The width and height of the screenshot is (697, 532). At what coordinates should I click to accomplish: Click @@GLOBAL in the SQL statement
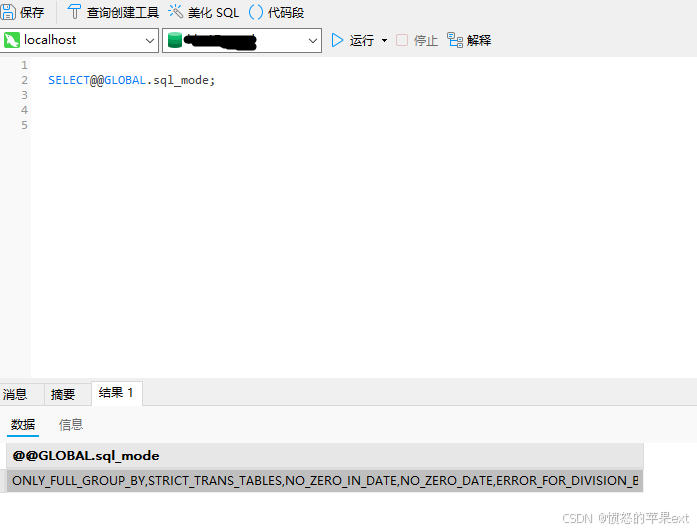point(118,80)
